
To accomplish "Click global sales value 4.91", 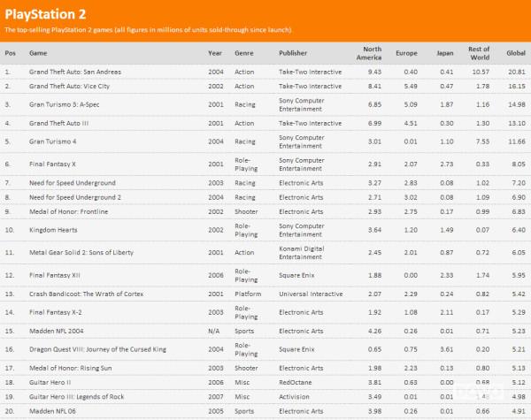I will 519,411.
